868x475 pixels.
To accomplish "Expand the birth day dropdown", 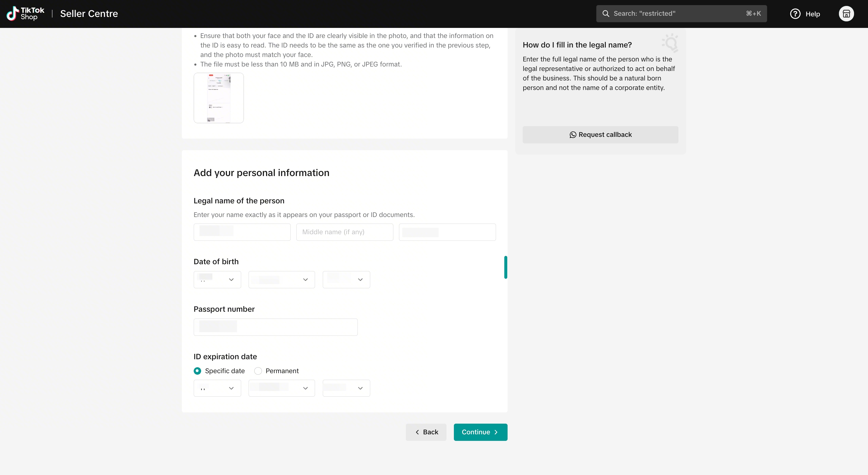I will [x=217, y=279].
